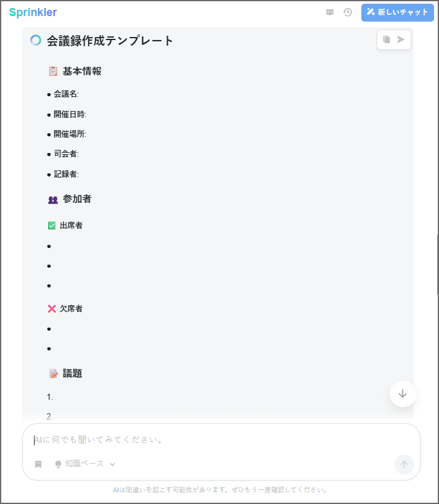Viewport: 439px width, 504px height.
Task: Click the scroll-to-bottom arrow button
Action: 403,394
